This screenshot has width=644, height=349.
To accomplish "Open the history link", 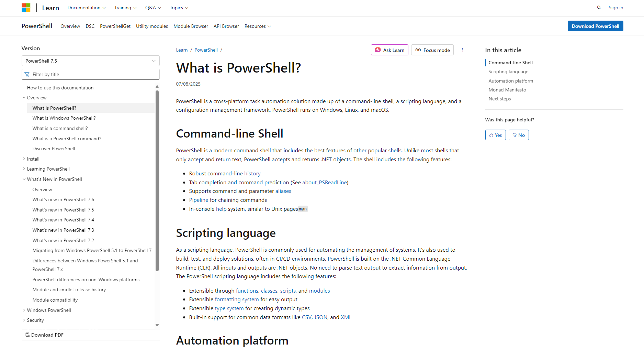I will [252, 173].
